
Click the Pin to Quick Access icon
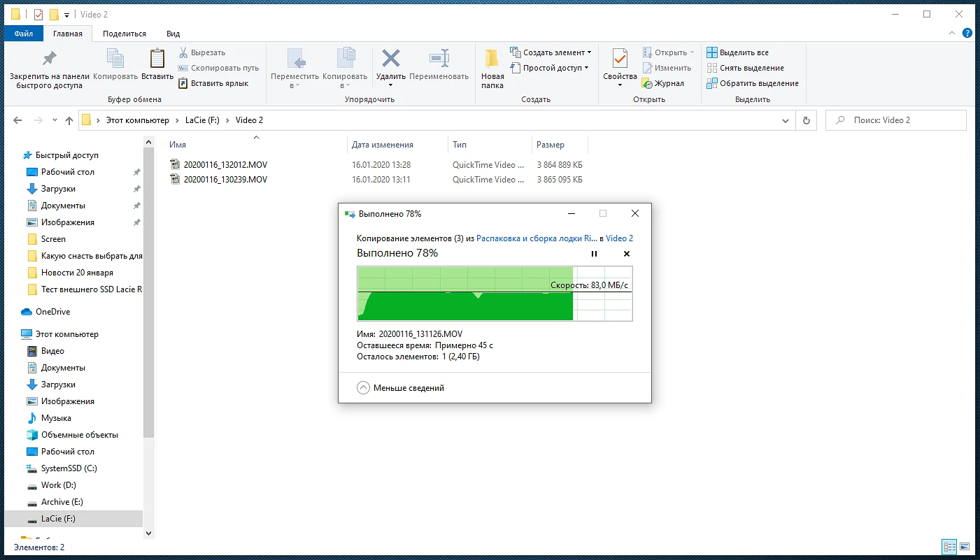pos(49,59)
